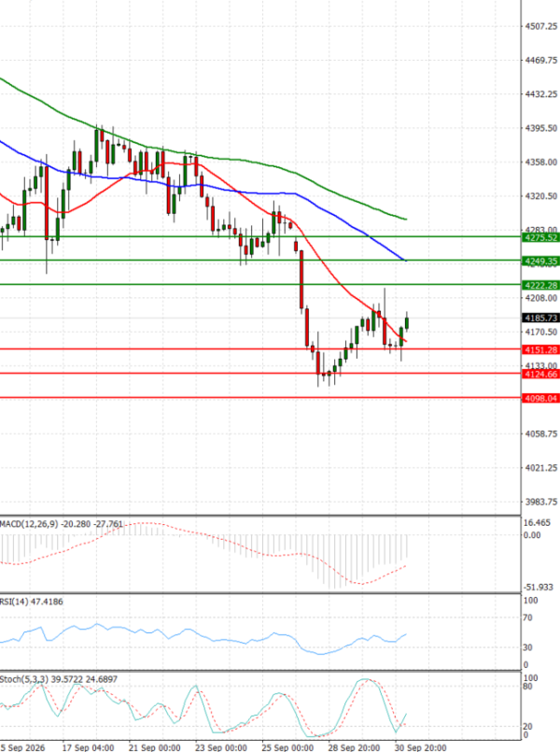Click the 17 Sep 04:00 time label

tap(88, 747)
